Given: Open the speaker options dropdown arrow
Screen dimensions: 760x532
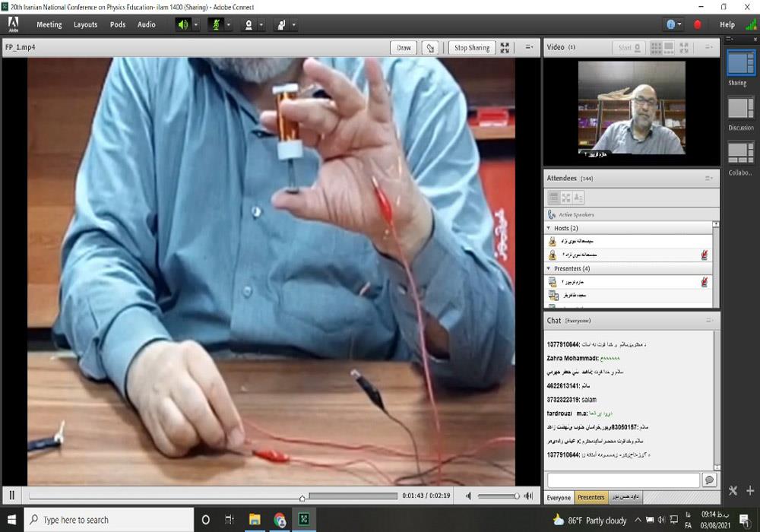Looking at the screenshot, I should [196, 24].
